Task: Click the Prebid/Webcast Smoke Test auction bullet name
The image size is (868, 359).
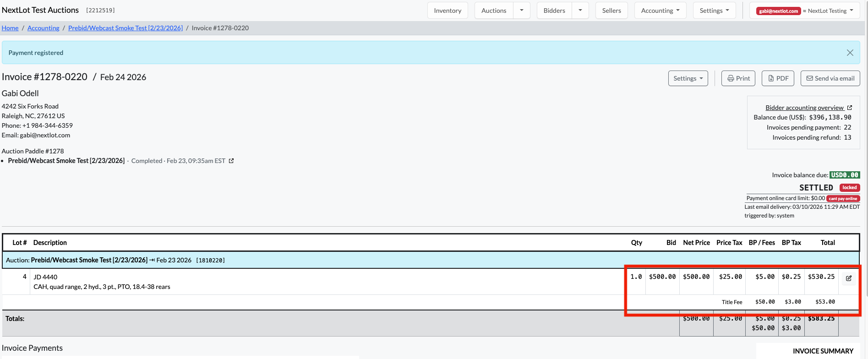Action: pos(66,161)
